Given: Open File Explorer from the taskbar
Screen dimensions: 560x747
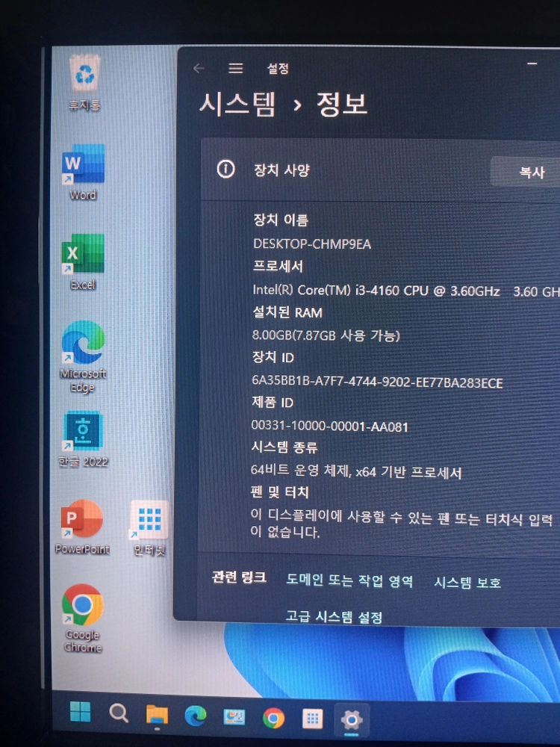Looking at the screenshot, I should click(157, 715).
